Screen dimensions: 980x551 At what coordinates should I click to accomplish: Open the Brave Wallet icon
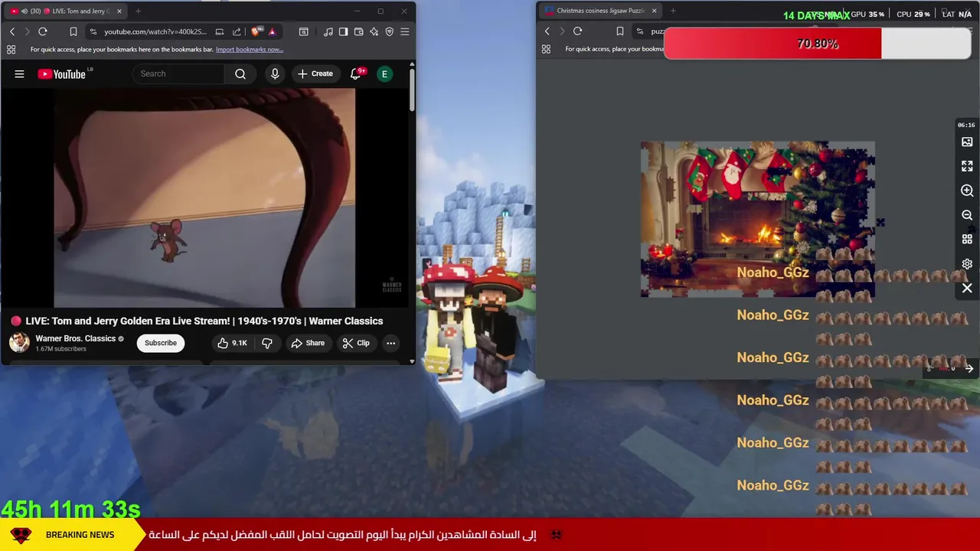click(x=358, y=31)
